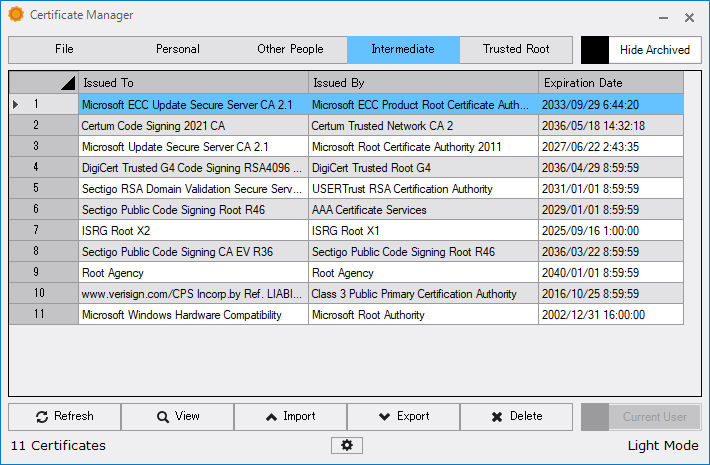
Task: Select the ISRG Root X2 cell
Action: point(193,230)
